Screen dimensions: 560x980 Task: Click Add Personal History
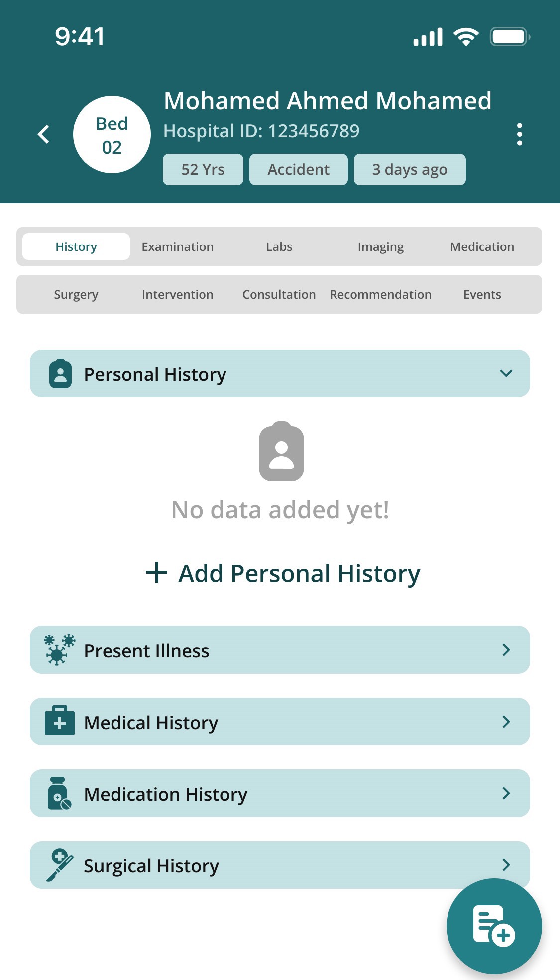pos(281,573)
